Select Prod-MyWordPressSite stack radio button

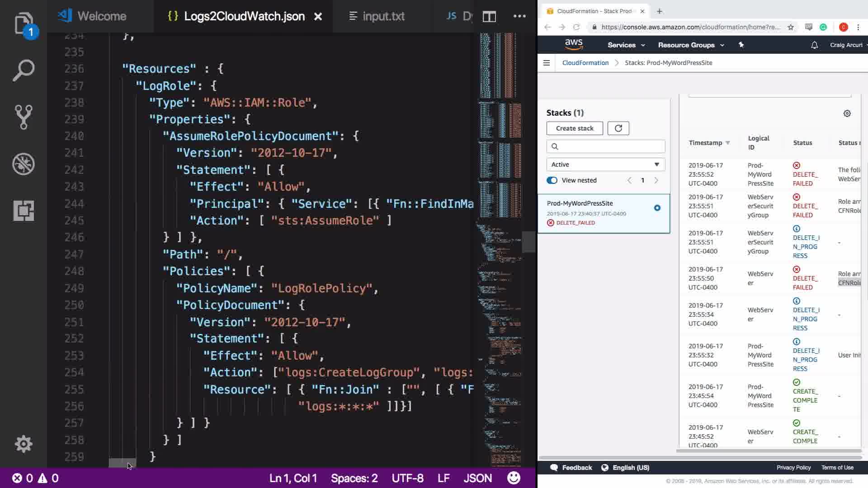pyautogui.click(x=657, y=208)
